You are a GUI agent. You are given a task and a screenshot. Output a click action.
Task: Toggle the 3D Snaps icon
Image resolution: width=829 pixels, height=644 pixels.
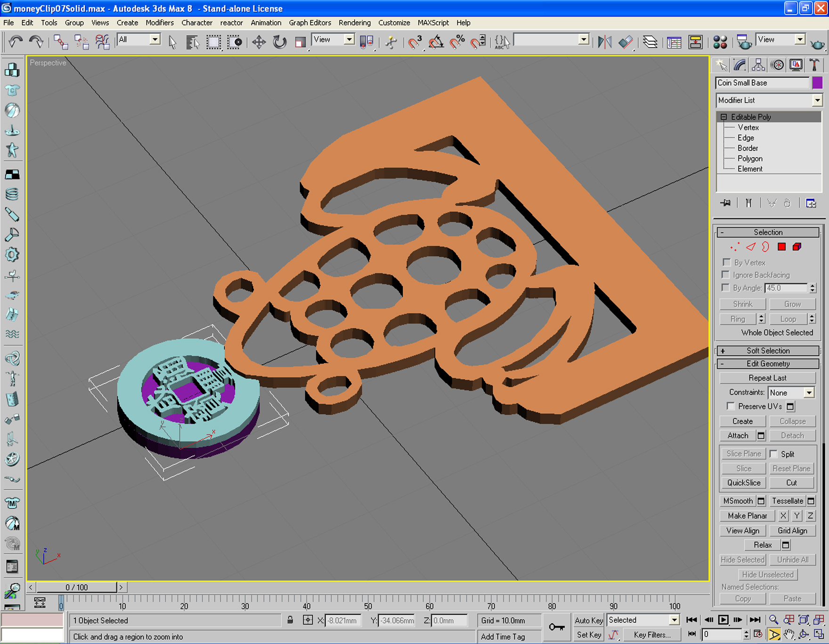pos(414,42)
